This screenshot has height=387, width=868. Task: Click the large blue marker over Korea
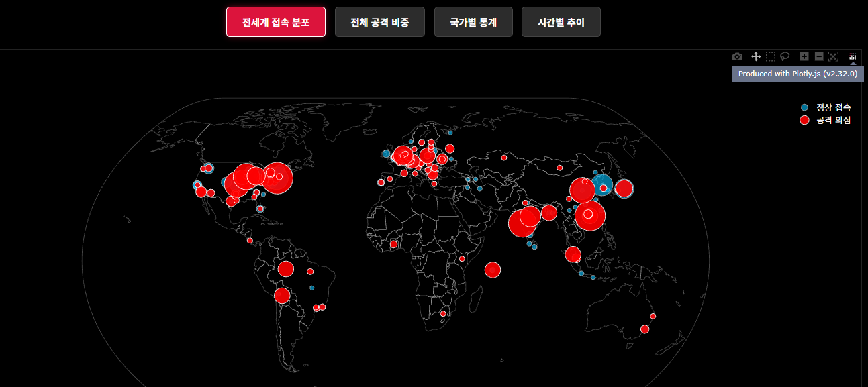coord(601,185)
